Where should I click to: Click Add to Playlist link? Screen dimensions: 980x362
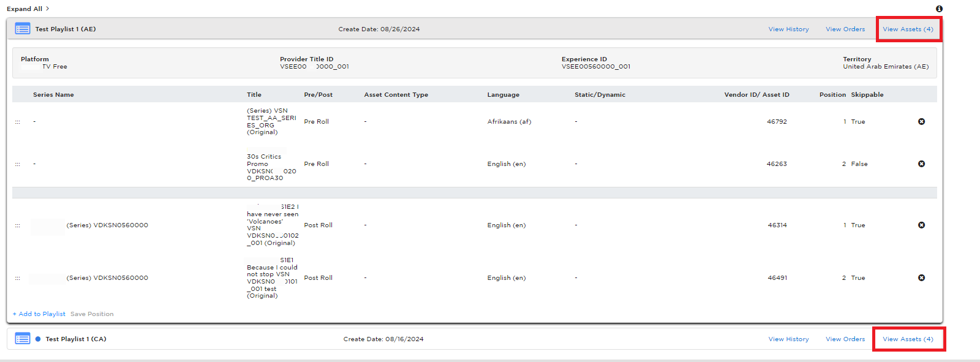click(x=39, y=314)
